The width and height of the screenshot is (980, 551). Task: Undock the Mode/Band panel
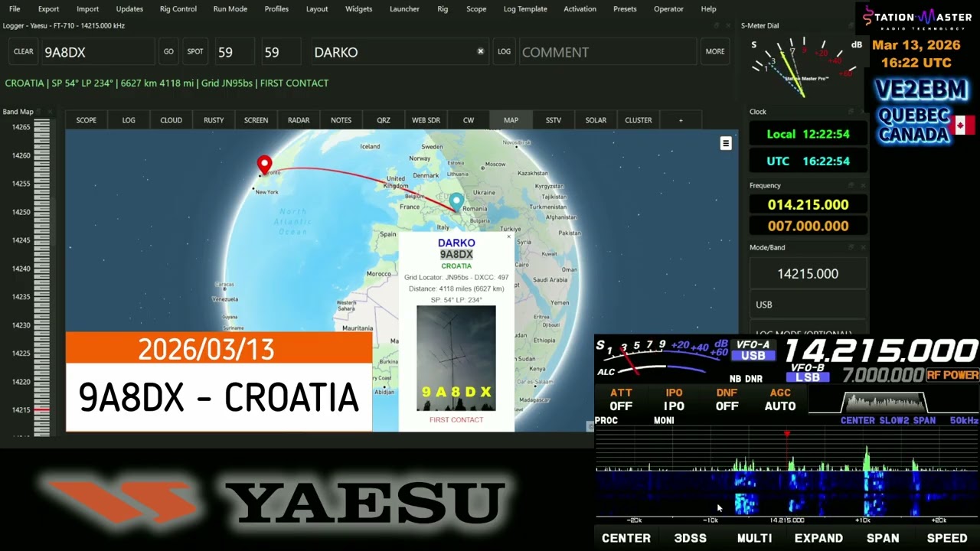[x=851, y=247]
